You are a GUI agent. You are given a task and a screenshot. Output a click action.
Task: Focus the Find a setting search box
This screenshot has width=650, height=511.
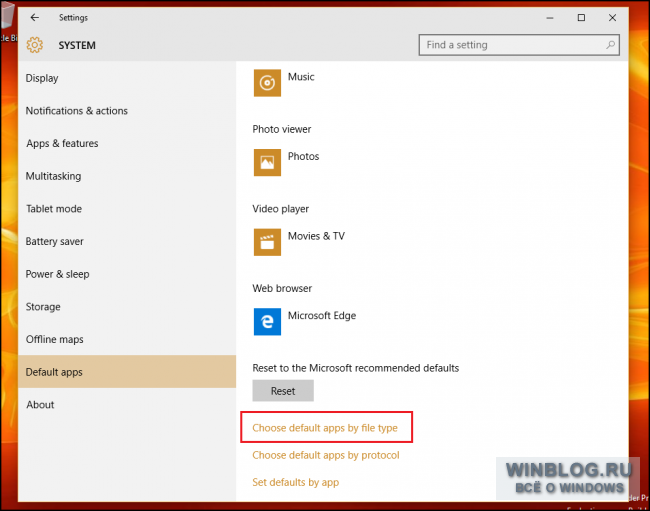[x=519, y=45]
